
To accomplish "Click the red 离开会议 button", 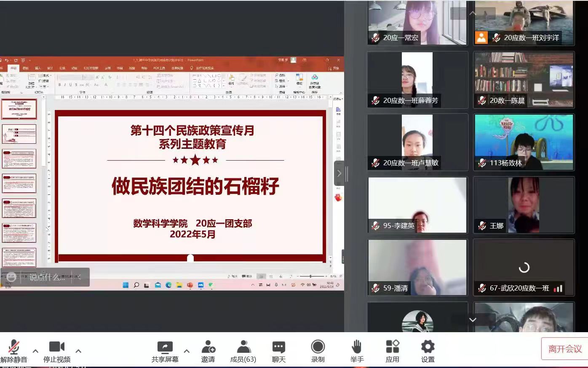I will point(564,349).
